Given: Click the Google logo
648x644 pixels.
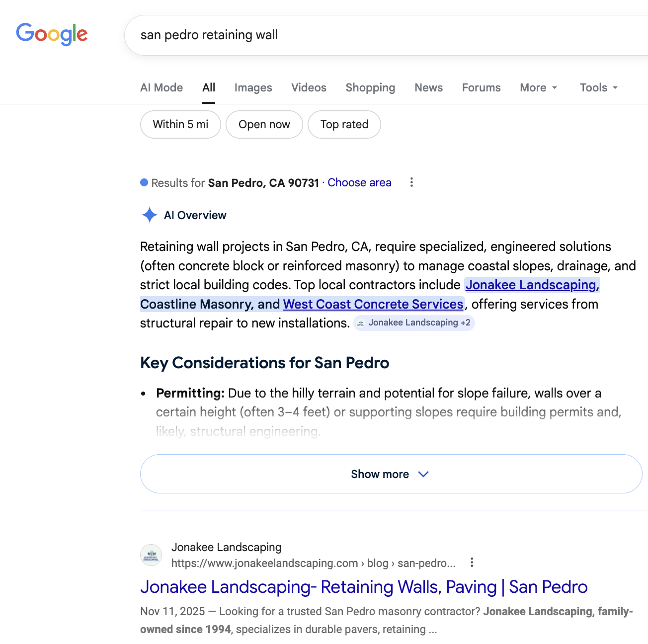Looking at the screenshot, I should tap(52, 34).
